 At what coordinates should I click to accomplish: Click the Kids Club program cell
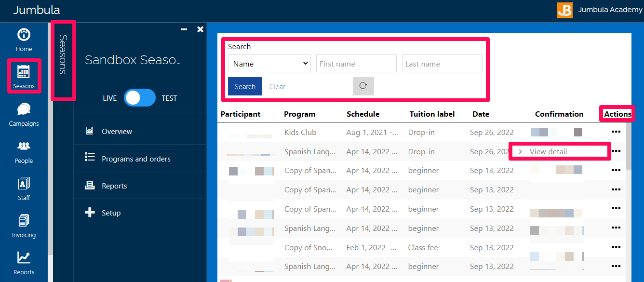[x=300, y=132]
